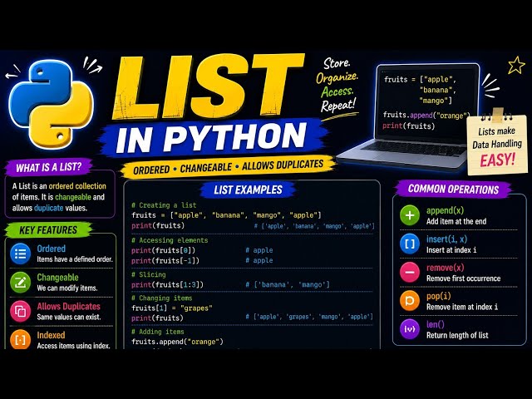The height and width of the screenshot is (399, 532).
Task: Click the 'ordered collection' highlighted phrase
Action: tap(77, 186)
